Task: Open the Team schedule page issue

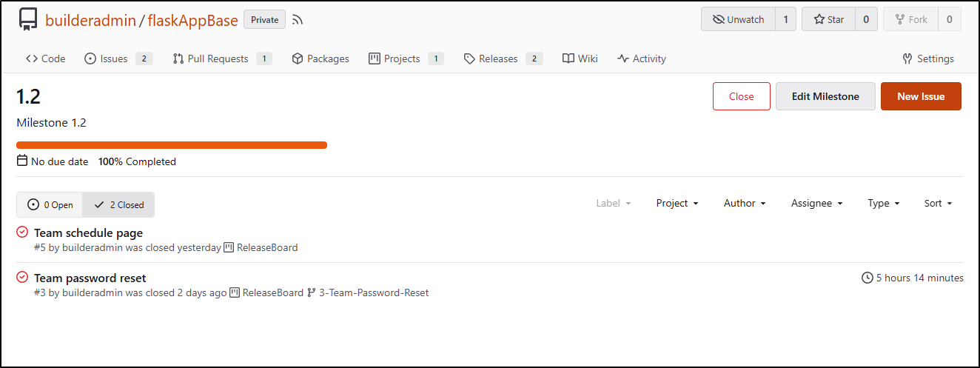Action: (88, 232)
